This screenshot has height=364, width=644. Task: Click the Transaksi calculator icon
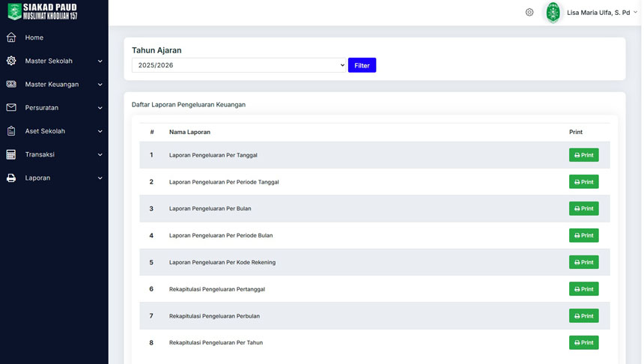coord(11,154)
